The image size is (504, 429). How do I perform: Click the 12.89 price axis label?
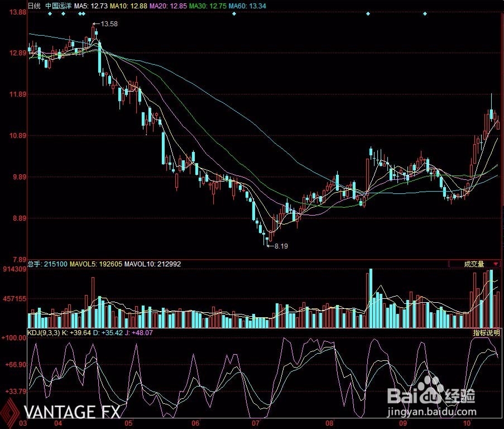18,53
